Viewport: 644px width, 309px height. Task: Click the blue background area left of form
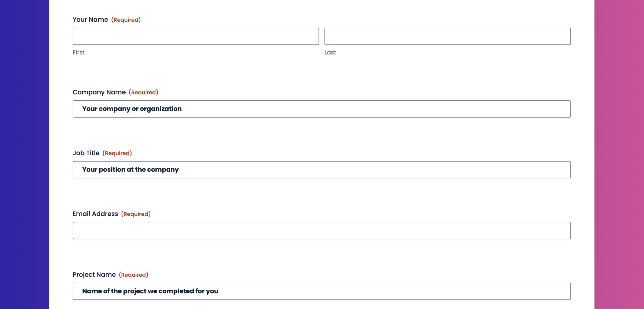pos(24,154)
